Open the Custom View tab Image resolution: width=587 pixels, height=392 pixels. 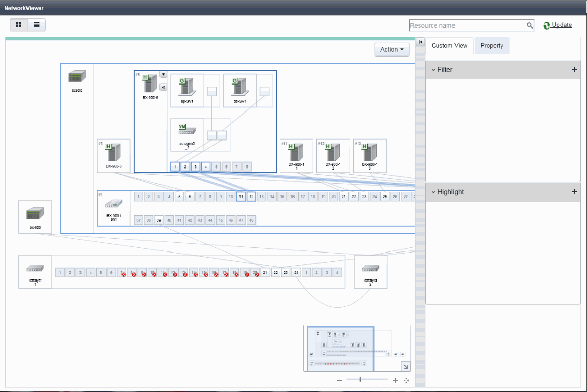pos(449,46)
